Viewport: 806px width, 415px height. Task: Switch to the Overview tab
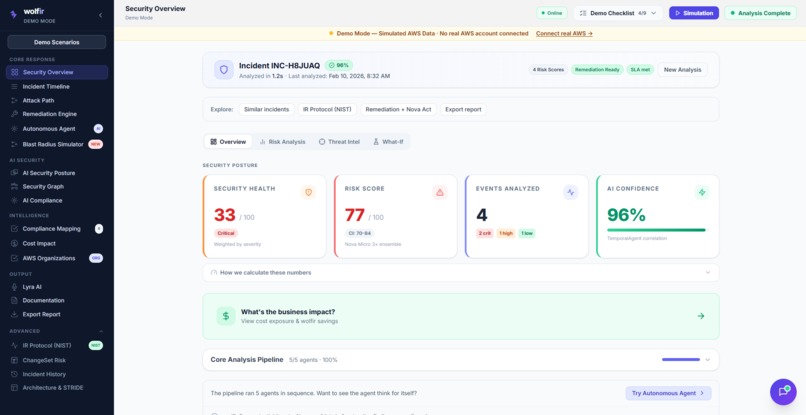228,142
